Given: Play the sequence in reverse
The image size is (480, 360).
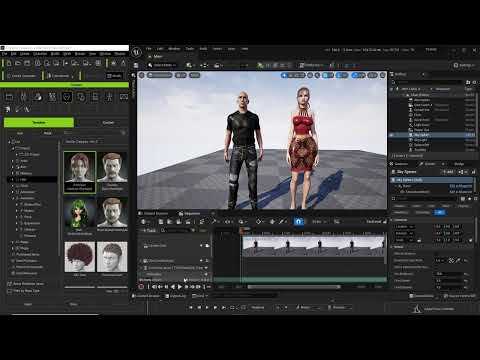Looking at the screenshot, I should (173, 287).
